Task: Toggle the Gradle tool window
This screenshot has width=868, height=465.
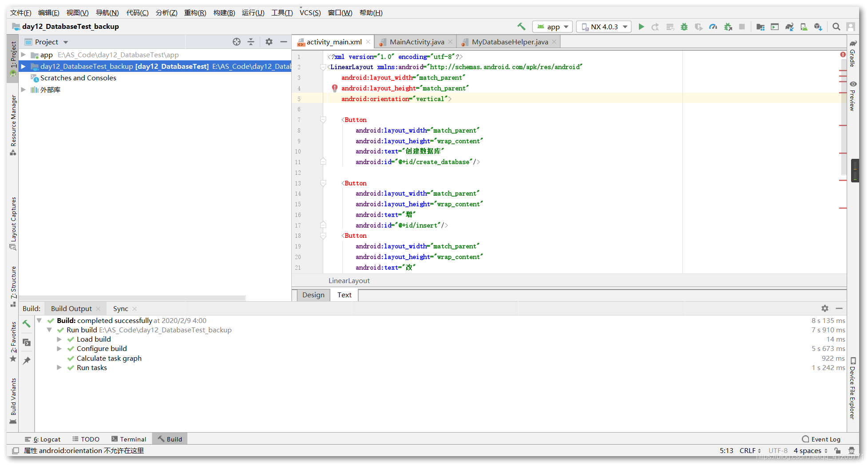Action: [x=853, y=53]
